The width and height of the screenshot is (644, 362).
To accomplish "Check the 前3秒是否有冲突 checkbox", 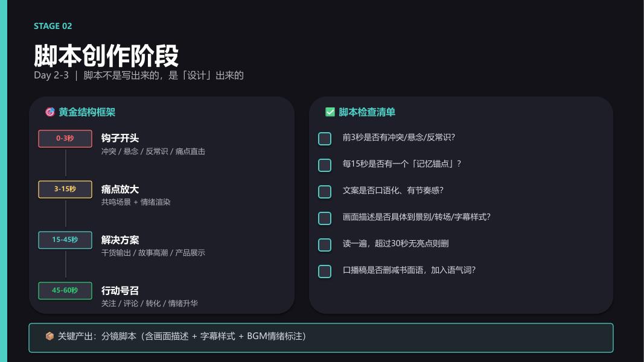I will pyautogui.click(x=325, y=139).
